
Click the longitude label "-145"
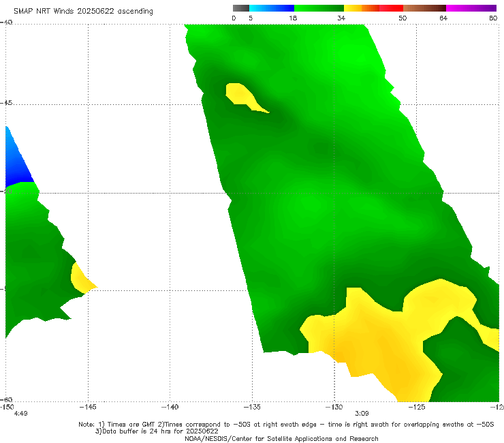click(88, 407)
